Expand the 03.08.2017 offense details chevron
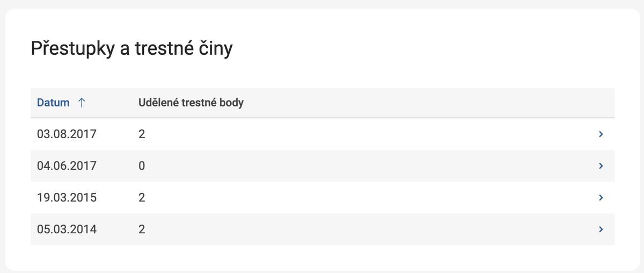 (601, 134)
